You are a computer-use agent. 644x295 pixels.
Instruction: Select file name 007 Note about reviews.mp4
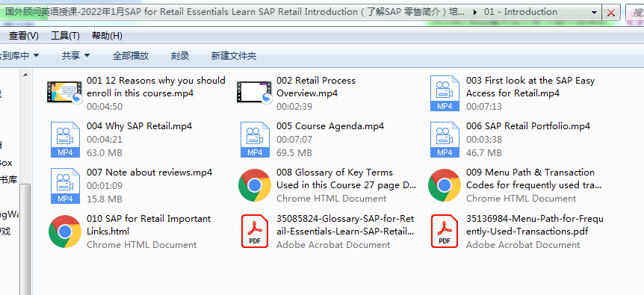[x=149, y=173]
